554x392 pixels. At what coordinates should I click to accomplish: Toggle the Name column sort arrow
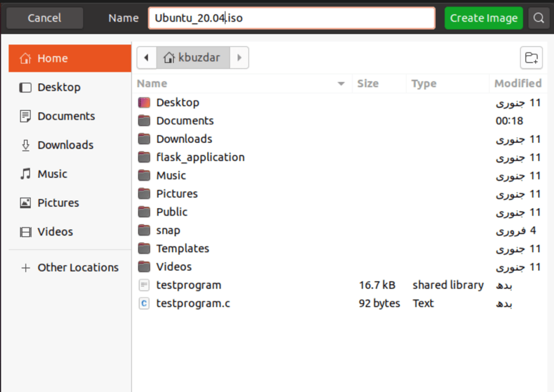[x=341, y=84]
